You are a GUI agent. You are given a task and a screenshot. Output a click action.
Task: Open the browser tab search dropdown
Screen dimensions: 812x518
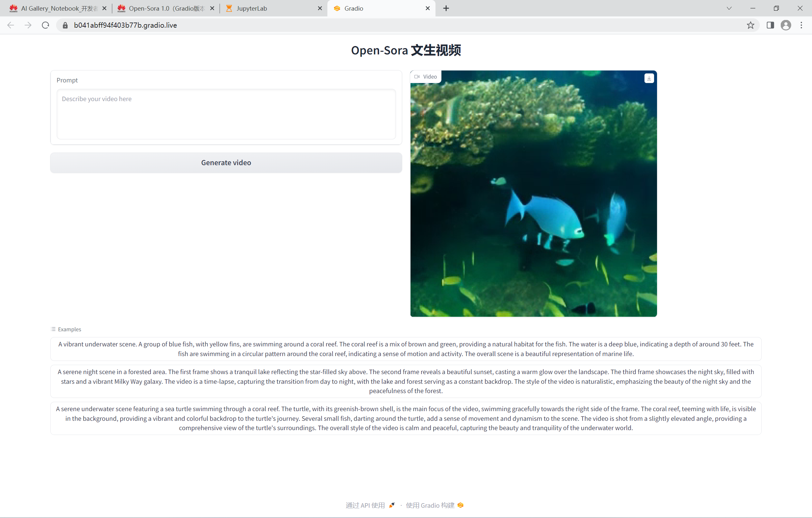(x=729, y=8)
